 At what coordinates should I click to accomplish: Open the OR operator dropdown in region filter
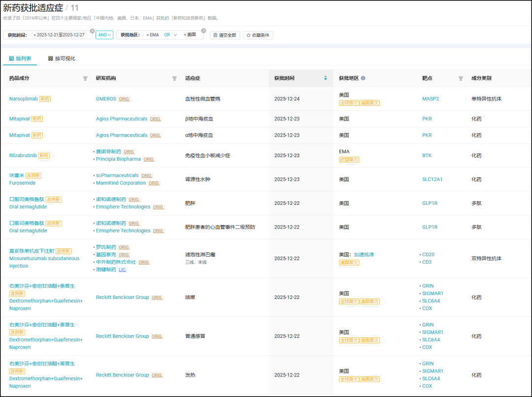[x=170, y=35]
